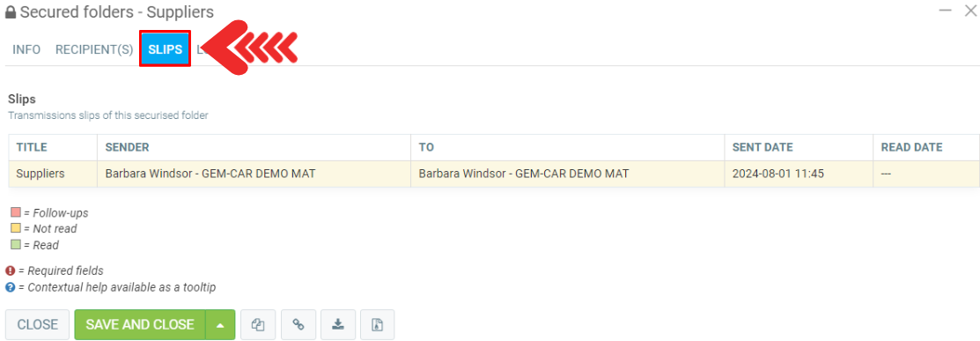Viewport: 980px width, 341px height.
Task: Expand the Save and Close arrow menu
Action: point(220,325)
